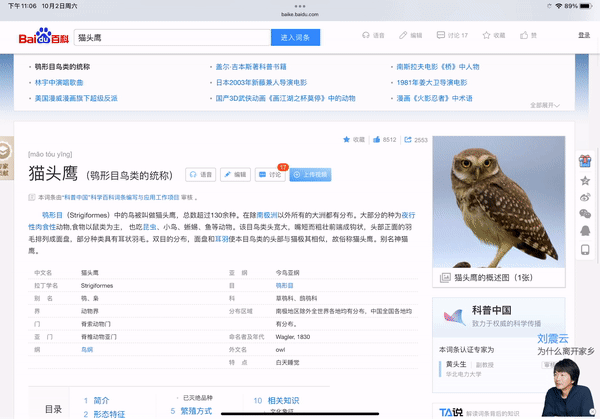Click the 进入词条 button
600x419 pixels.
point(295,37)
